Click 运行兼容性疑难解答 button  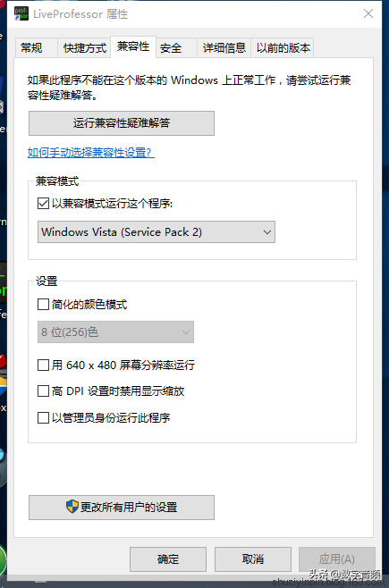pos(122,123)
